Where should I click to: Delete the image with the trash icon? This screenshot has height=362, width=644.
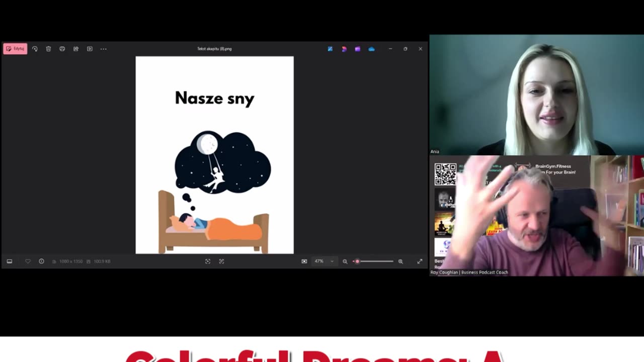(x=48, y=49)
